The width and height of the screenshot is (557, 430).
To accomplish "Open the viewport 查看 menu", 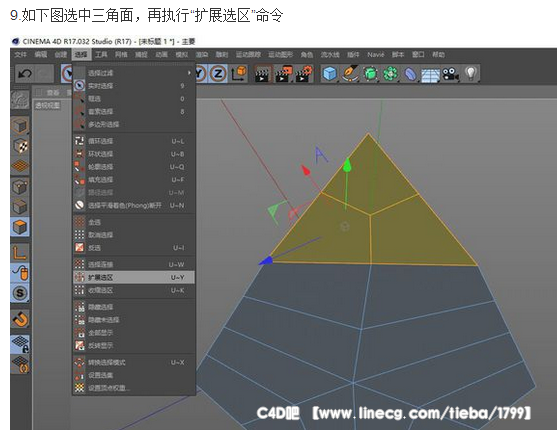I will click(x=53, y=93).
